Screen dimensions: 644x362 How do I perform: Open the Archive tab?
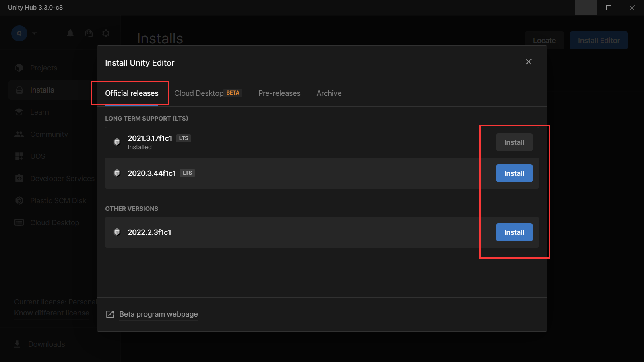pyautogui.click(x=329, y=93)
